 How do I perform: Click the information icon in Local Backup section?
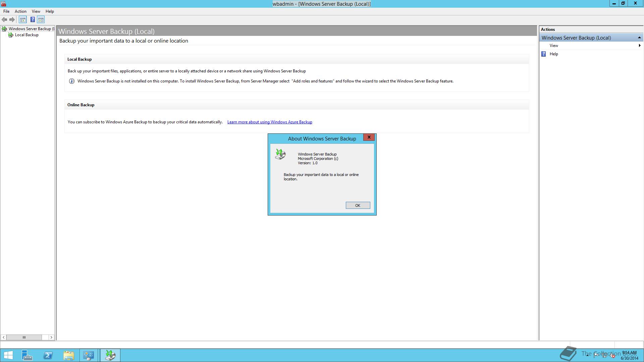[x=71, y=81]
